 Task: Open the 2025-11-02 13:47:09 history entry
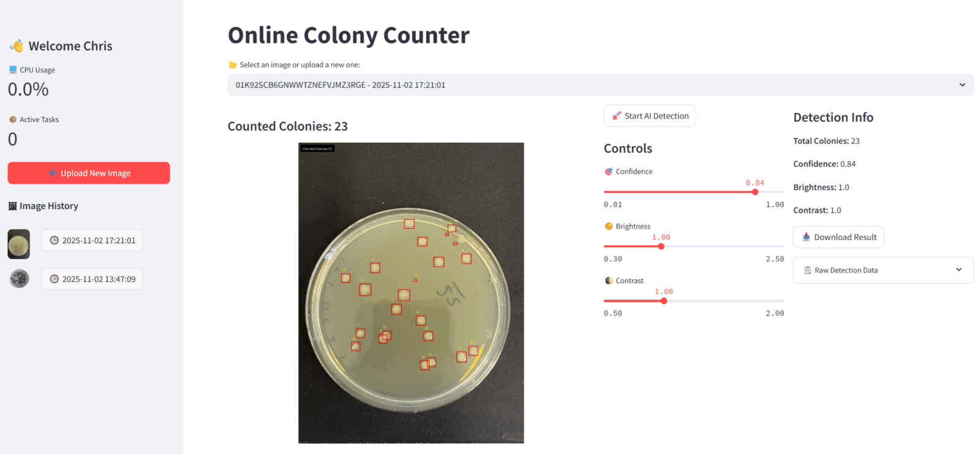click(92, 279)
